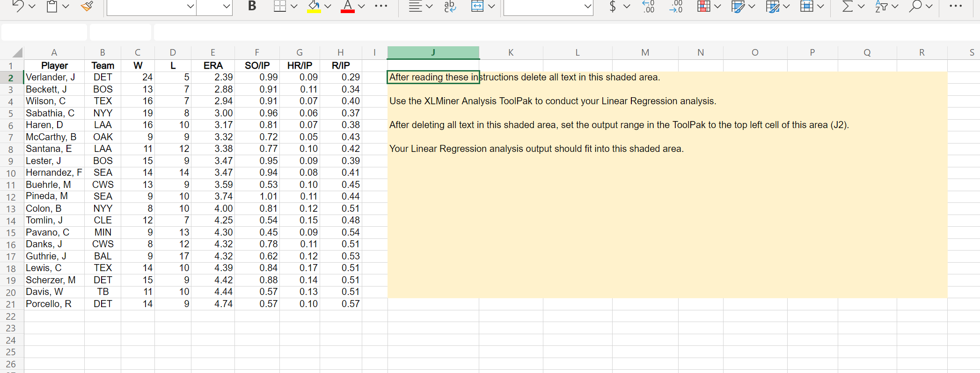Click the Merge cells icon
The width and height of the screenshot is (980, 373).
coord(477,6)
